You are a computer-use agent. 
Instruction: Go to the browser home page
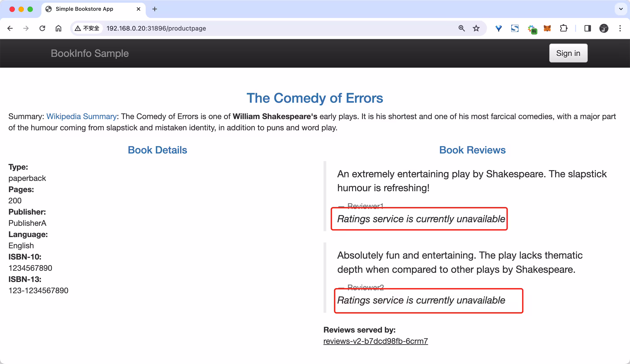[x=58, y=28]
